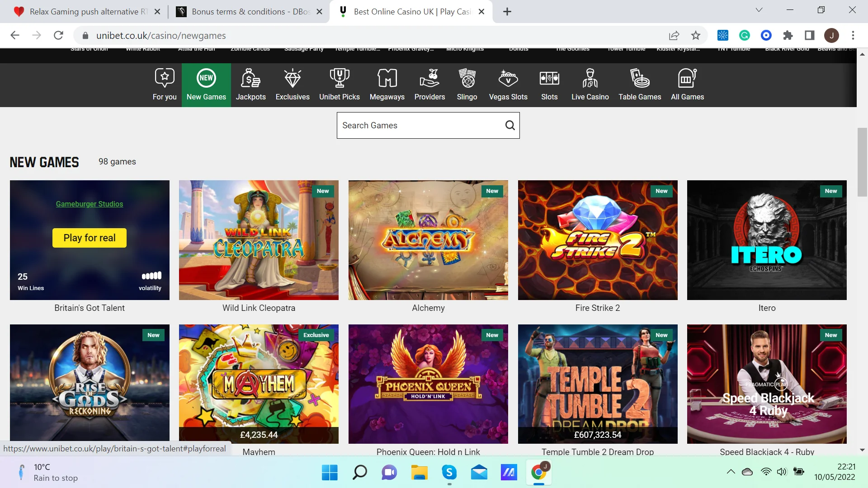This screenshot has height=488, width=868.
Task: Open Alchemy game thumbnail
Action: pos(428,240)
